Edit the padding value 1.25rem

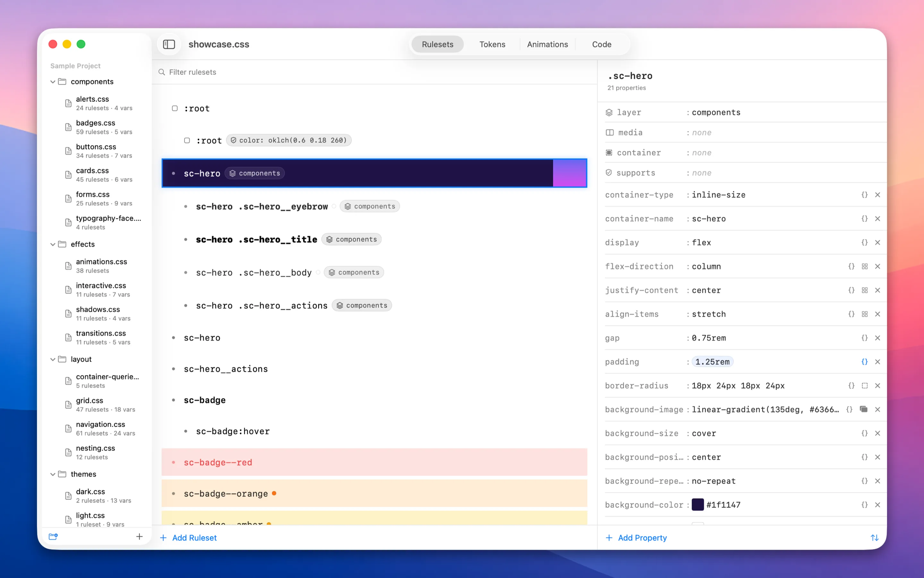(x=712, y=362)
